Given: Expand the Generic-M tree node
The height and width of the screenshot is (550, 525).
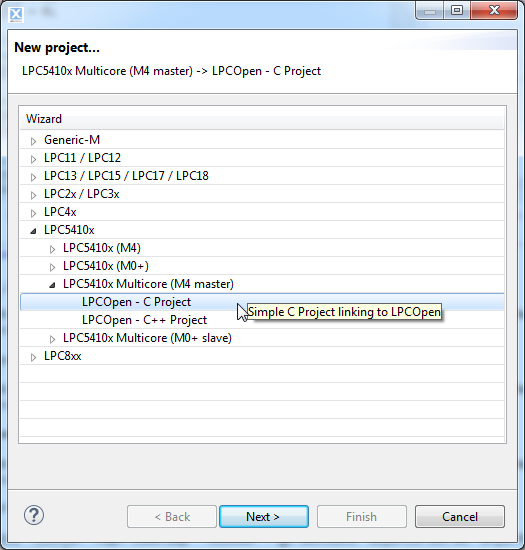Looking at the screenshot, I should pos(33,141).
